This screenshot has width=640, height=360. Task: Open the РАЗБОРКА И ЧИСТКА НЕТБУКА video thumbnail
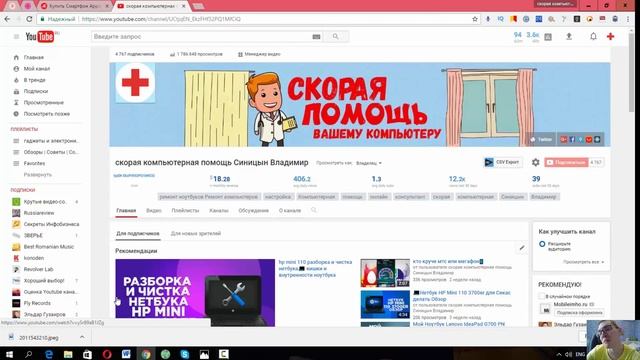click(x=195, y=292)
